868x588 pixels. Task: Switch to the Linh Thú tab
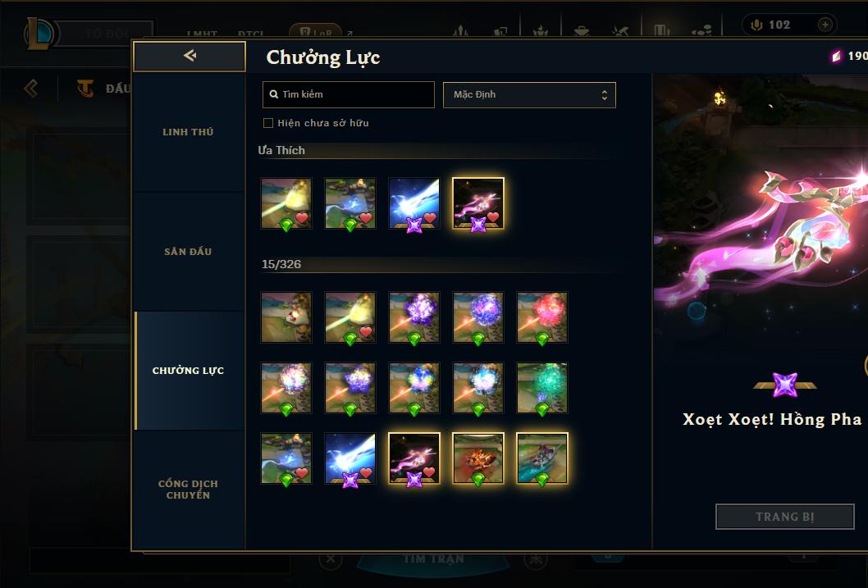188,132
